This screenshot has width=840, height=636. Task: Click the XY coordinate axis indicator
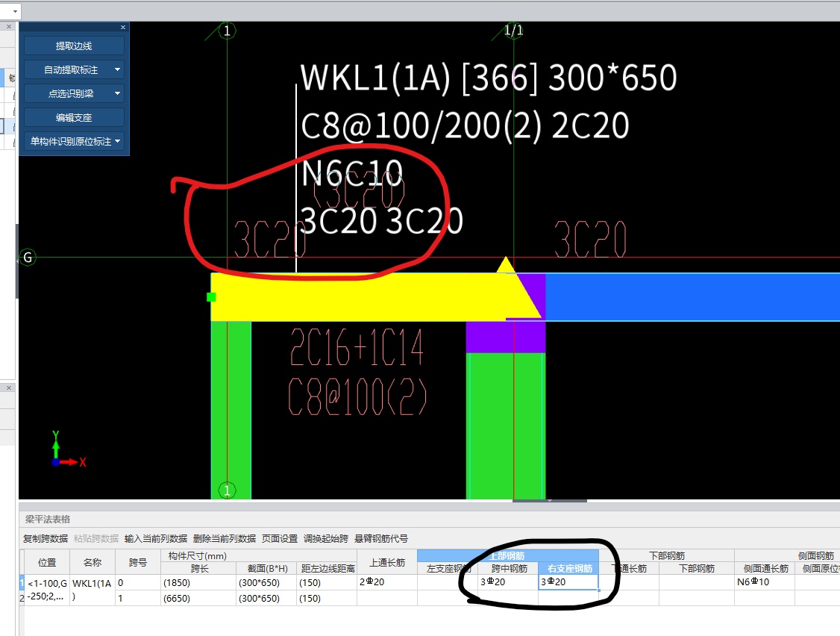pos(67,449)
